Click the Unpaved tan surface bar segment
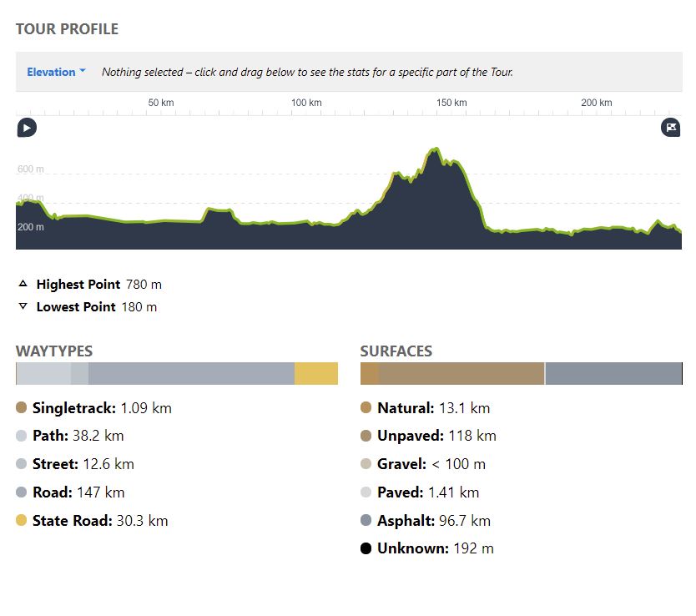 [461, 373]
